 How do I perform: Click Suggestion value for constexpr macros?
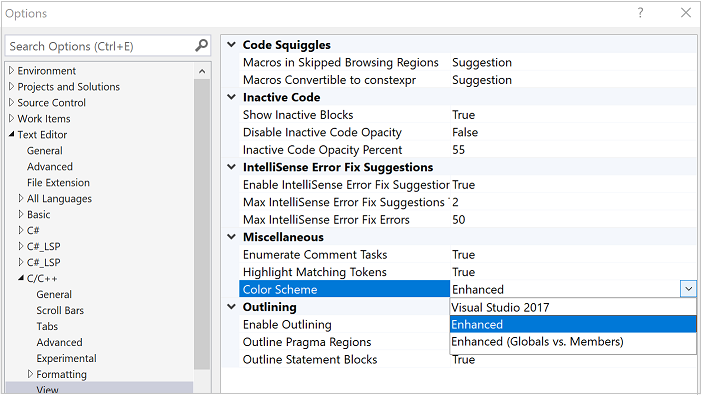coord(482,80)
